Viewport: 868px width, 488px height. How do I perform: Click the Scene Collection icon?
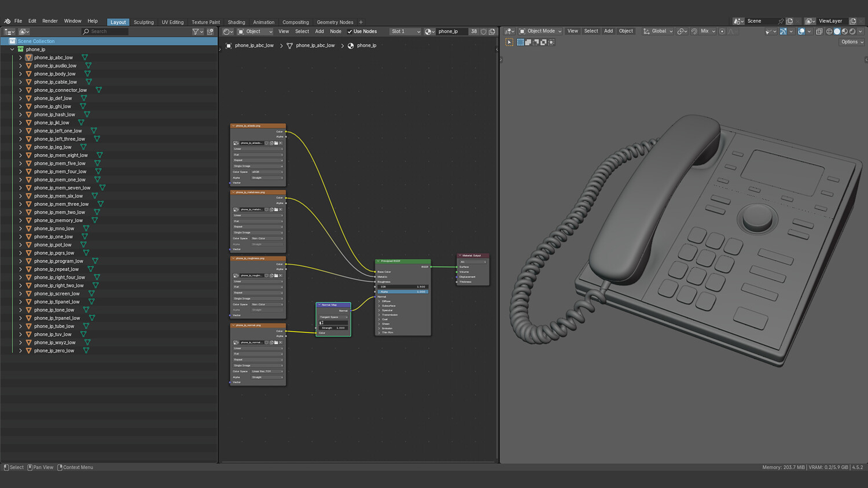[x=12, y=41]
